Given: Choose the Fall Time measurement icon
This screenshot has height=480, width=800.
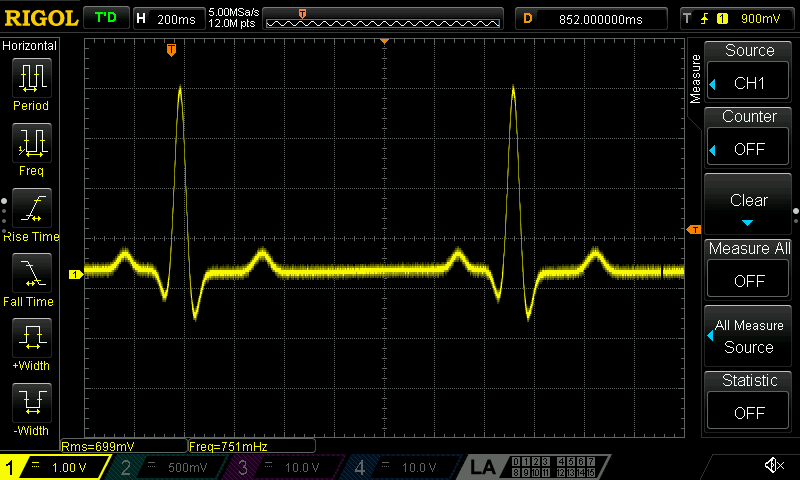Looking at the screenshot, I should pos(31,276).
